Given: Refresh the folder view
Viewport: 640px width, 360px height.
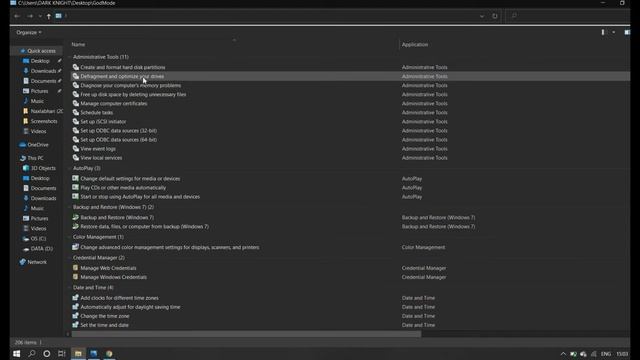Looking at the screenshot, I should point(495,16).
